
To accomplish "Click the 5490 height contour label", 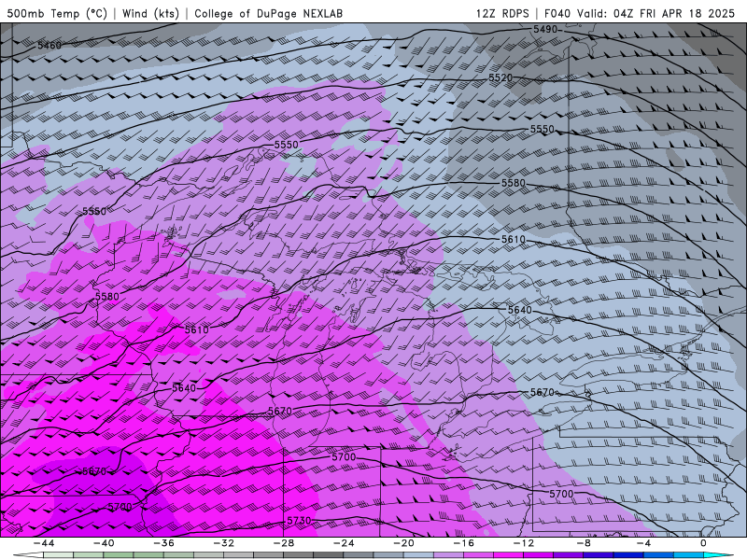I will click(x=545, y=30).
